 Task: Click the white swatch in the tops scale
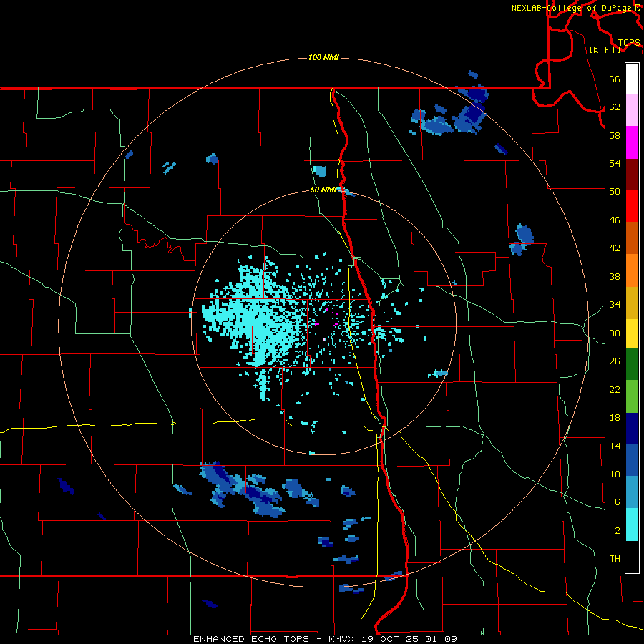[632, 79]
